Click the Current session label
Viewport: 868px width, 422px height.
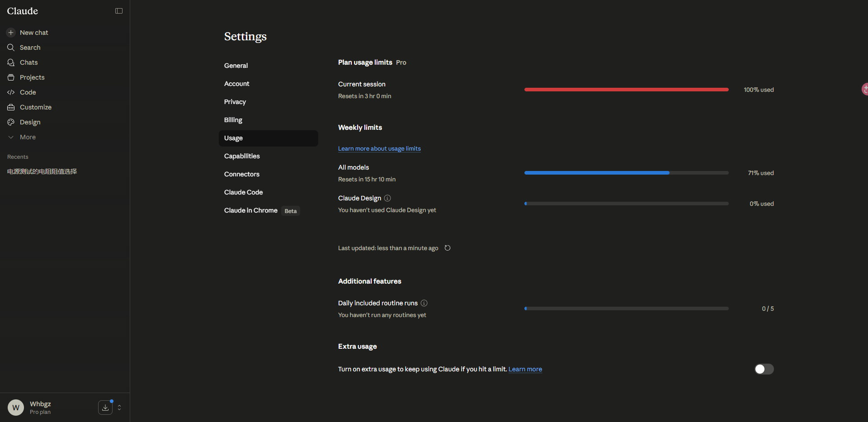coord(362,84)
